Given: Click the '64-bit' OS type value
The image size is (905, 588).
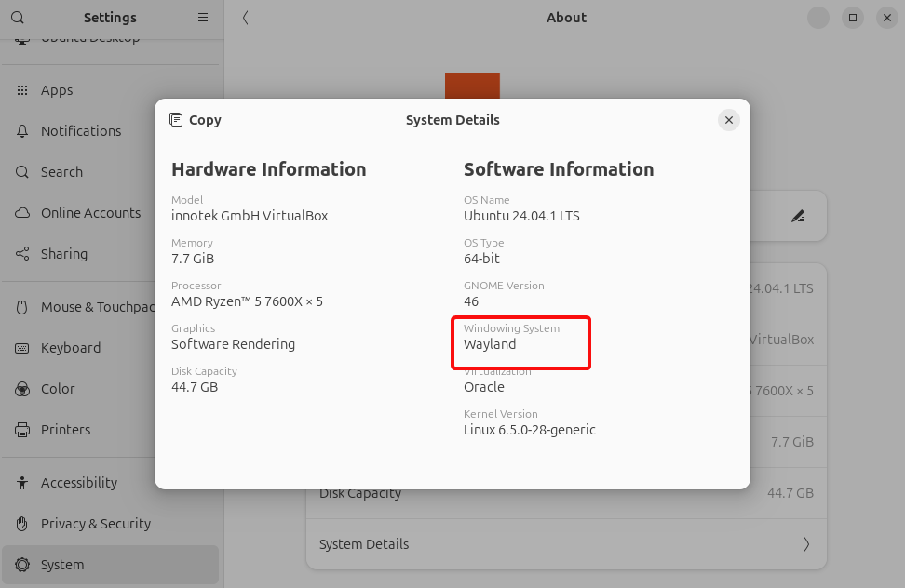Looking at the screenshot, I should tap(482, 259).
